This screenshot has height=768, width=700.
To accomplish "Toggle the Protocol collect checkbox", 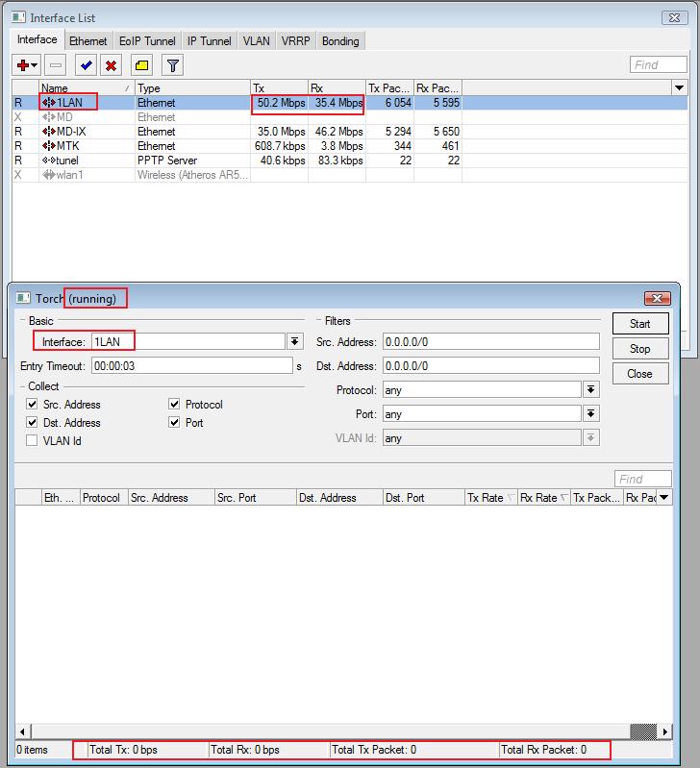I will 174,405.
